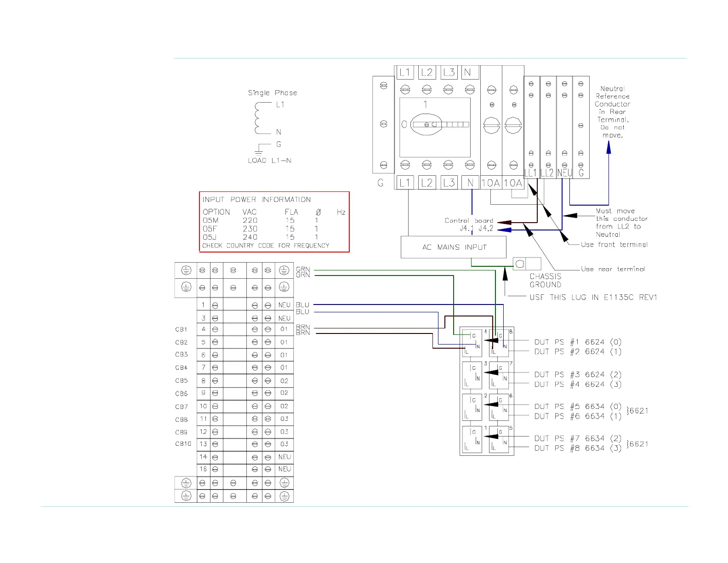This screenshot has height=563, width=728.
Task: Click the "230" VAC value
Action: [x=250, y=229]
